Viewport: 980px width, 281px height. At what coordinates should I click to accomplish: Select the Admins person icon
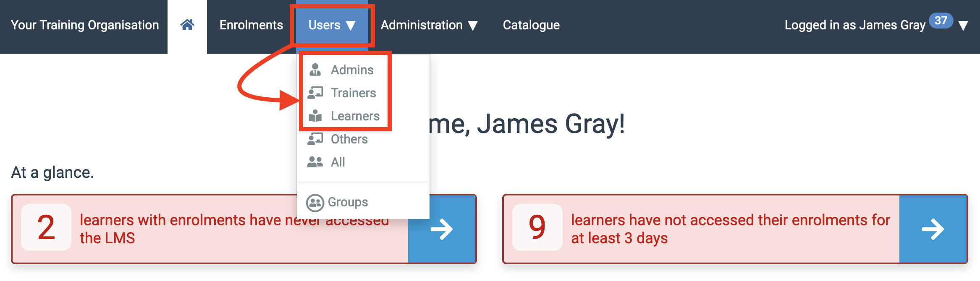[315, 70]
